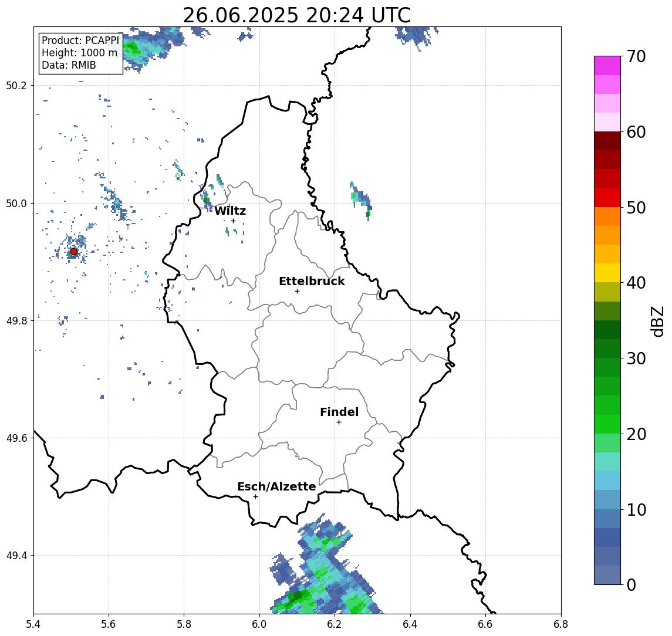Click the longitude tick label 6.4
Viewport: 672px width, 636px height.
pyautogui.click(x=410, y=624)
